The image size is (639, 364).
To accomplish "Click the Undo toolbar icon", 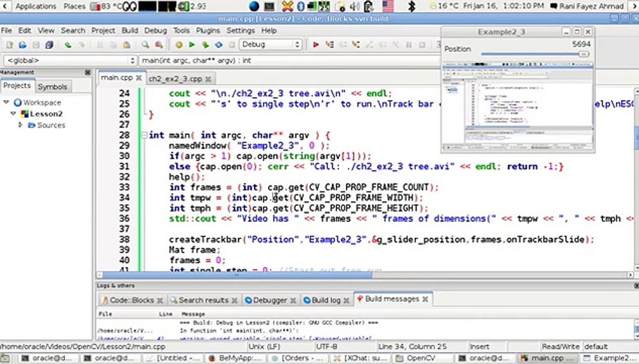I will 68,44.
